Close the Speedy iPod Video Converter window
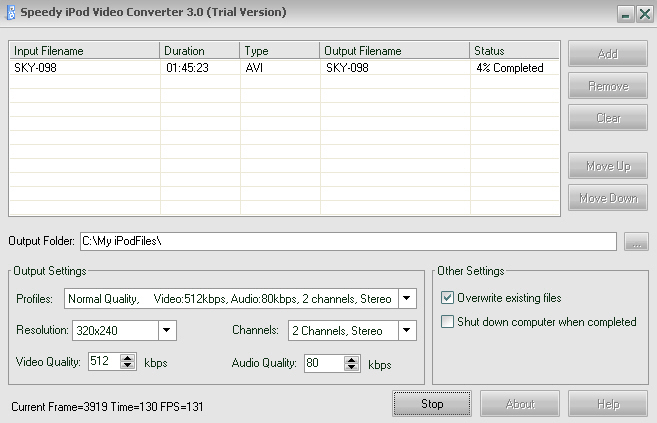The image size is (657, 423). coord(644,15)
